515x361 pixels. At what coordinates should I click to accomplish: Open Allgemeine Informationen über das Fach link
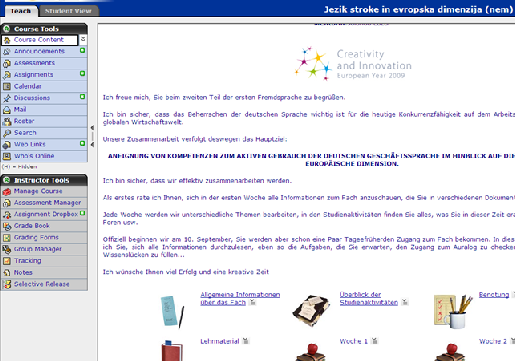pos(240,298)
